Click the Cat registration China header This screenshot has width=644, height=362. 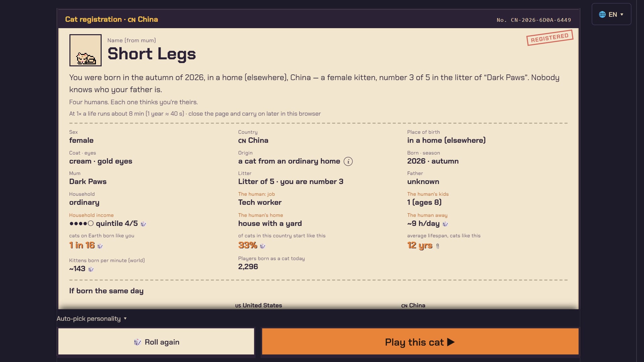(111, 19)
